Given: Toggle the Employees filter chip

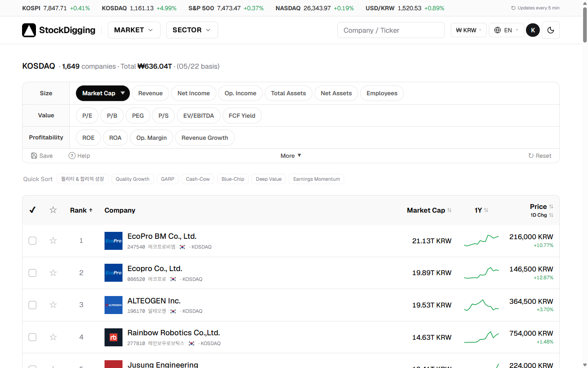Looking at the screenshot, I should click(x=382, y=93).
